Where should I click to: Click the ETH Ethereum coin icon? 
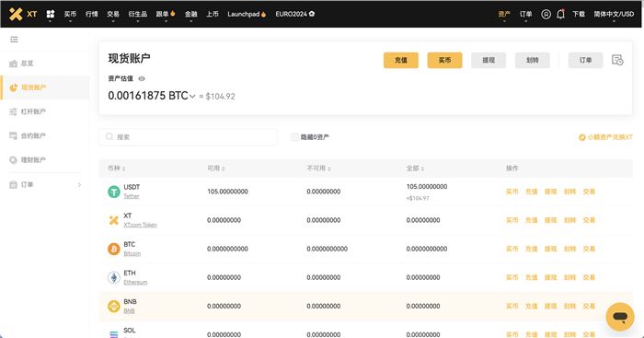pos(114,277)
